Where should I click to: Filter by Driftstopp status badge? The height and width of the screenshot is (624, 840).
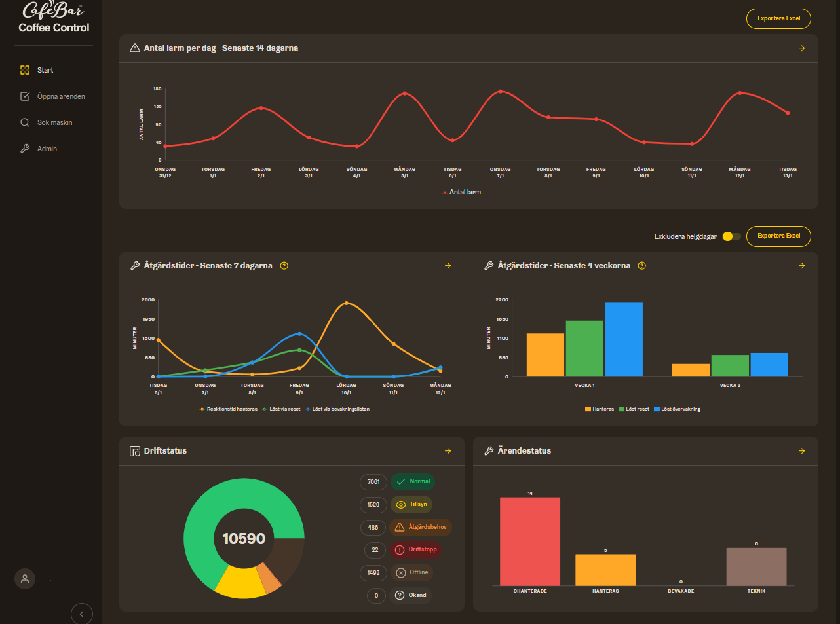pyautogui.click(x=416, y=550)
